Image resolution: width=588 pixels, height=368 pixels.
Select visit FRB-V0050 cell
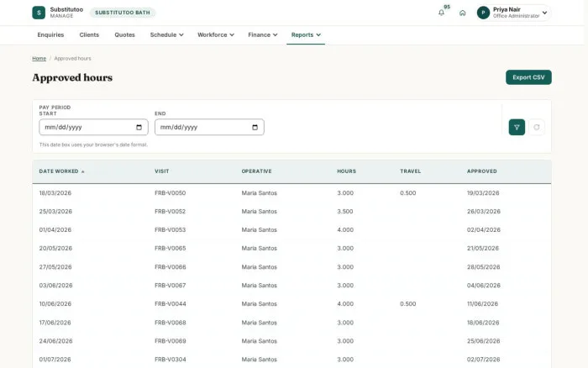[171, 192]
